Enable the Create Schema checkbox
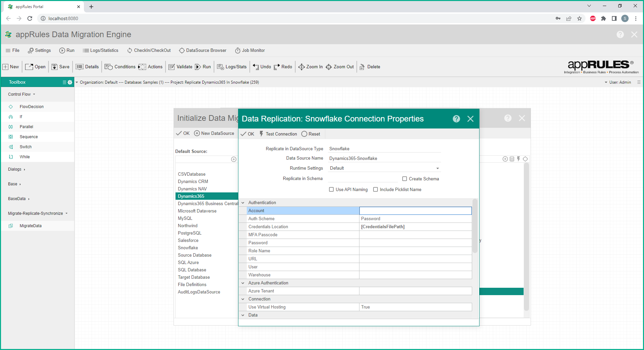 405,179
